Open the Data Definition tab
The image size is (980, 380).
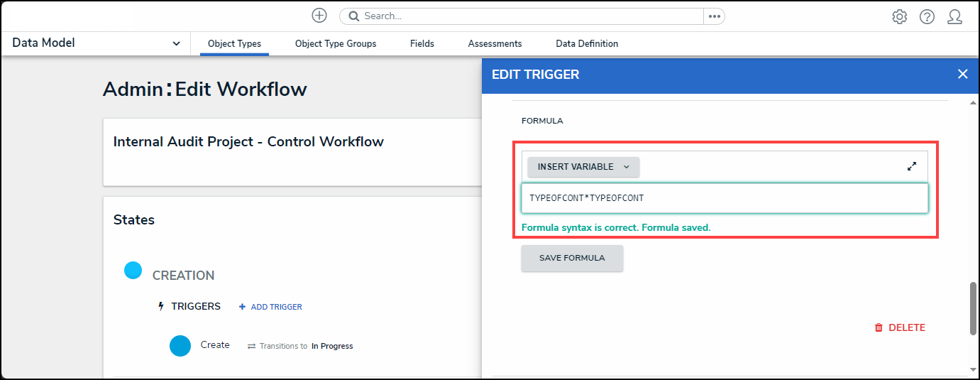coord(587,44)
